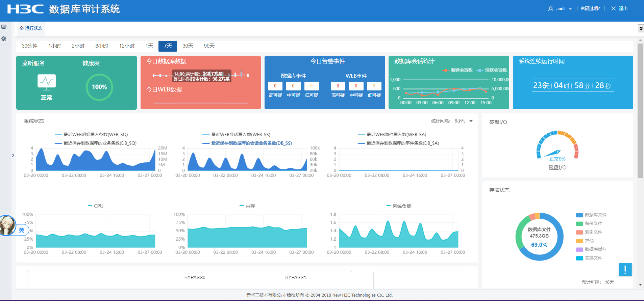Open the 统计间隔 8小时 dropdown
Viewport: 644px width, 301px height.
pyautogui.click(x=463, y=121)
